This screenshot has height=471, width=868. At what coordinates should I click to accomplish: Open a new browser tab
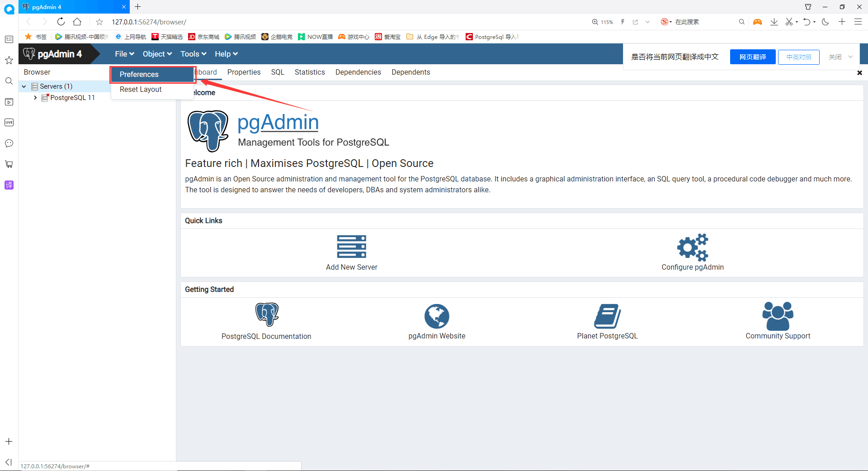pyautogui.click(x=138, y=7)
